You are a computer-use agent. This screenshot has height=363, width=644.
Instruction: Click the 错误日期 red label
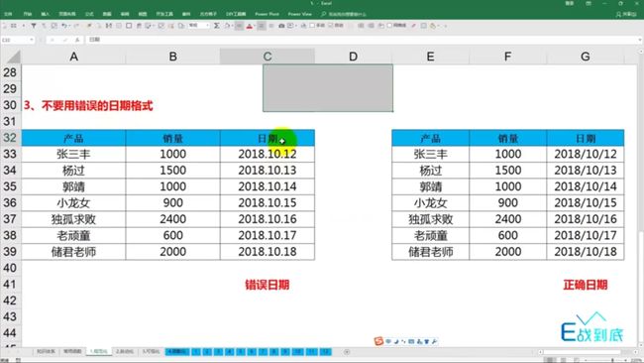pos(268,285)
